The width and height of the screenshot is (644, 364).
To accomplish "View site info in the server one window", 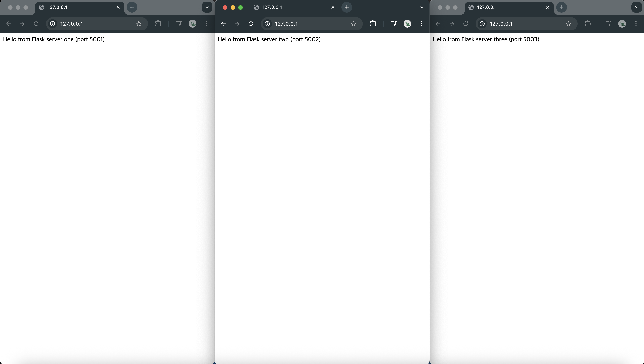I will 53,24.
